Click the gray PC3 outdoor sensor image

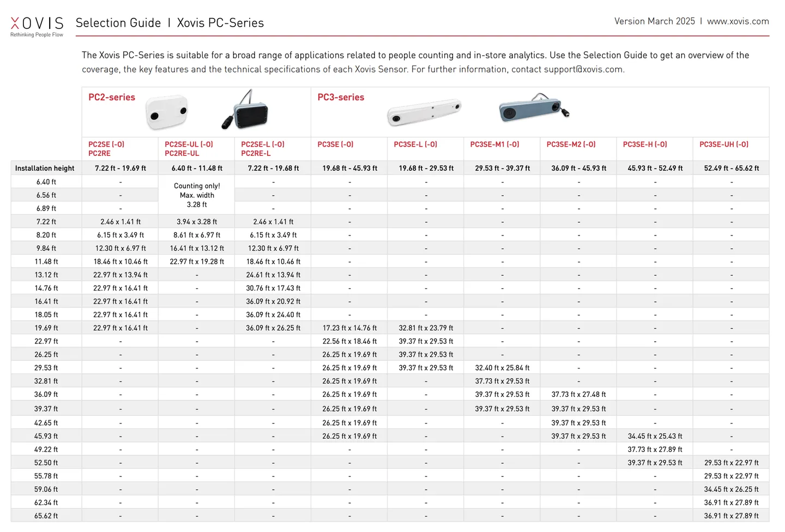534,108
